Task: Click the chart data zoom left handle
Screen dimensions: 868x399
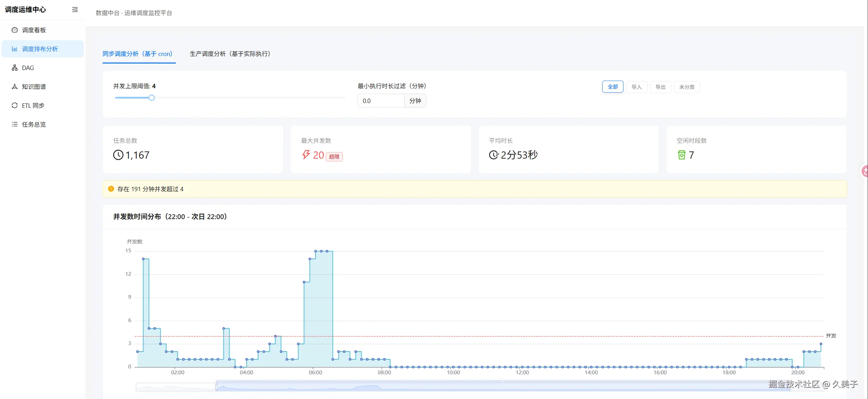Action: tap(216, 387)
